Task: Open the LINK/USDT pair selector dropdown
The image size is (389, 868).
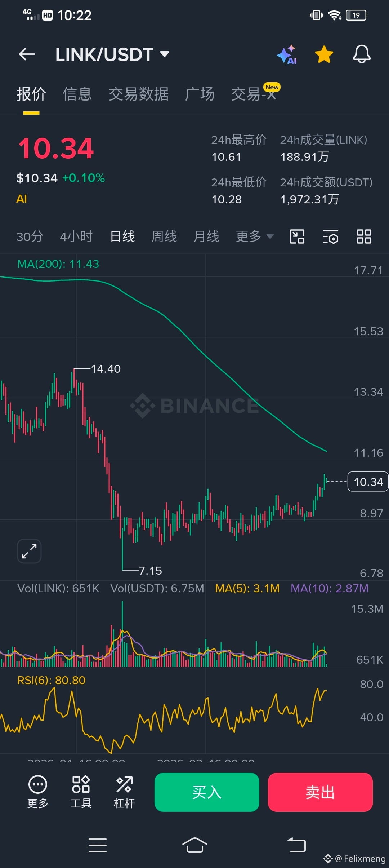Action: [x=112, y=54]
